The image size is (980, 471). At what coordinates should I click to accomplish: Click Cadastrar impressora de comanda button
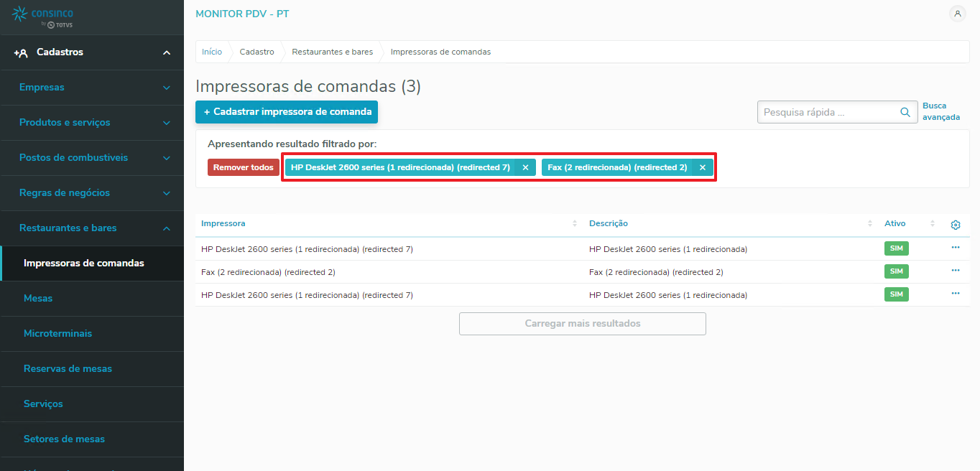point(287,112)
